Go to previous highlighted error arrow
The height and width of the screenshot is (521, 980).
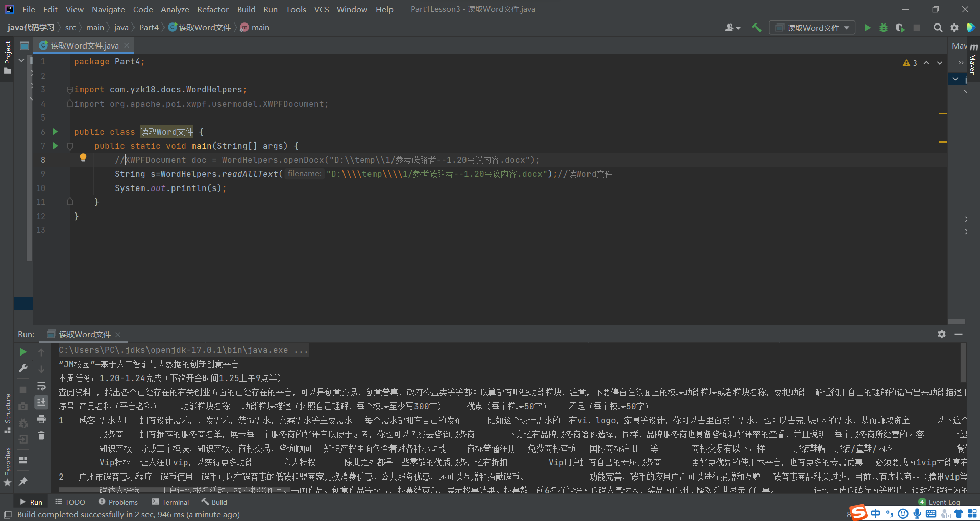[926, 63]
